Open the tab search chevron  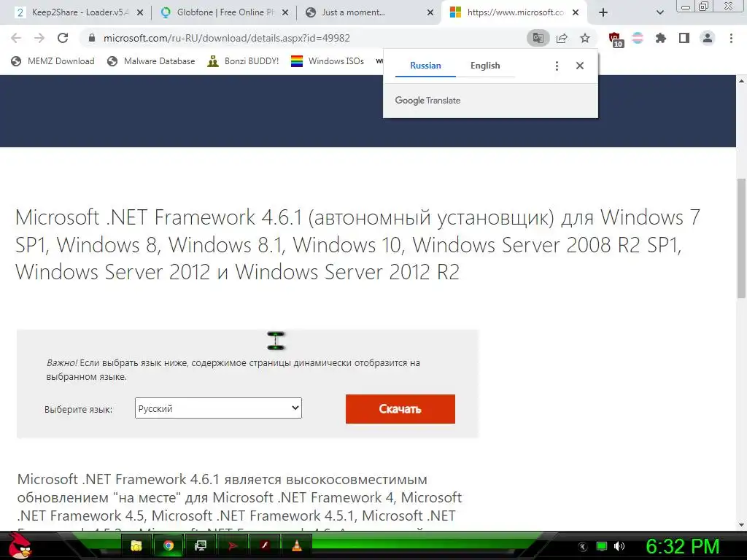[659, 12]
